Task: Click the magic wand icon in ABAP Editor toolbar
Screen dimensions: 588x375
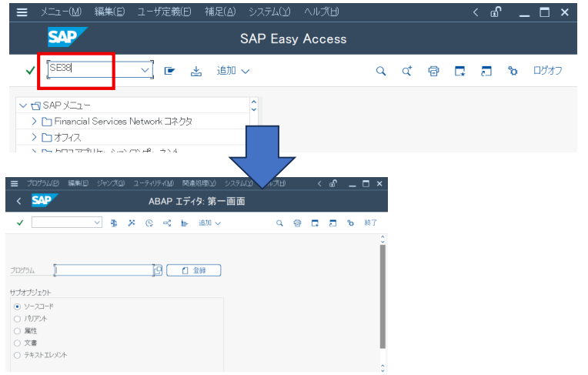Action: tap(132, 223)
